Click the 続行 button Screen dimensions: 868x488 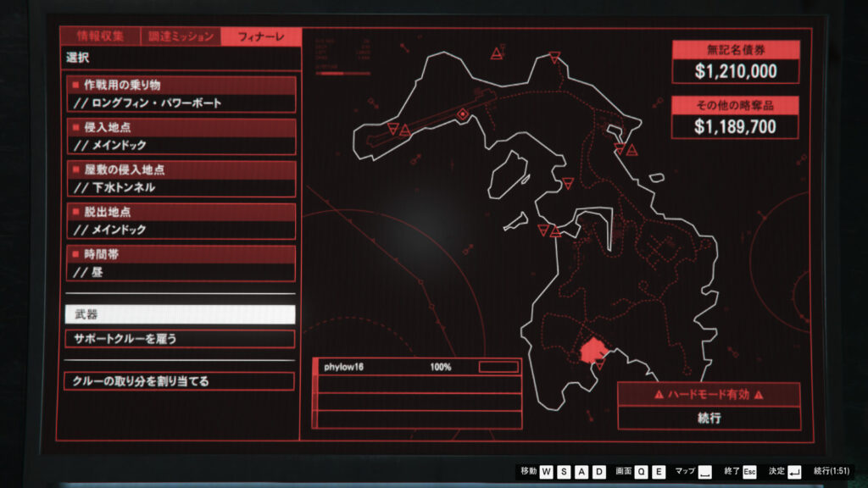(x=709, y=418)
